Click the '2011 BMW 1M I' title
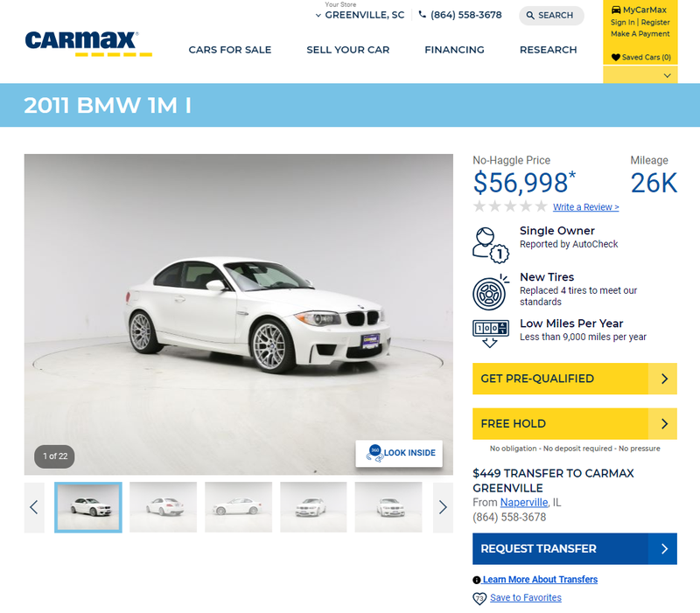Screen dimensions: 700x613 coord(108,105)
